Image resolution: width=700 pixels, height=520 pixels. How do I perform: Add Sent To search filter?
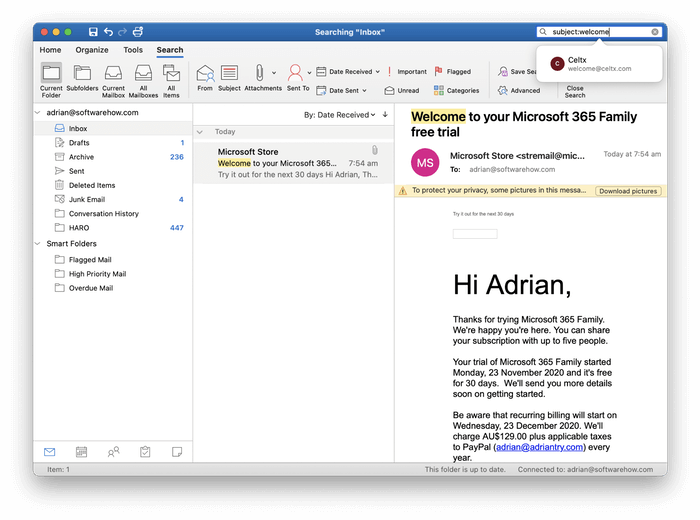tap(296, 78)
